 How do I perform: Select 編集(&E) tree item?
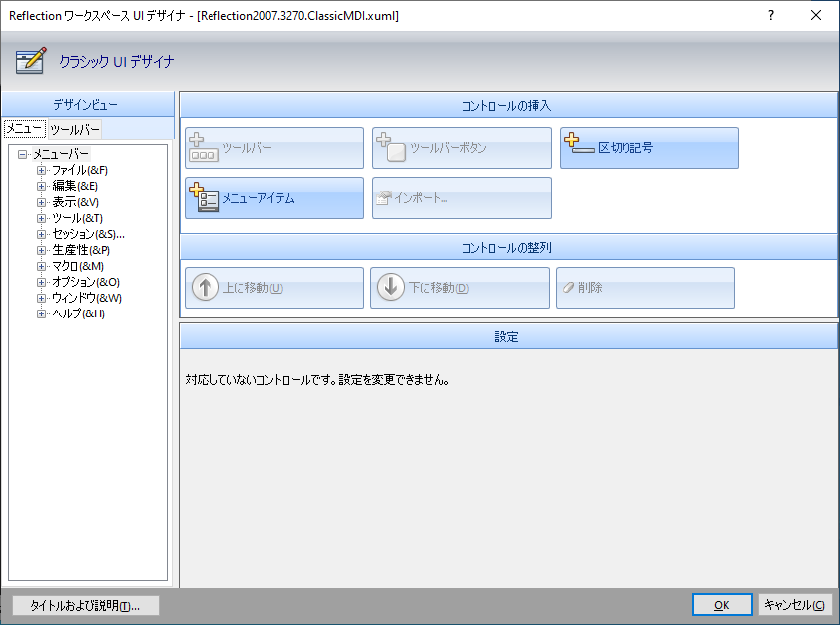pos(75,186)
